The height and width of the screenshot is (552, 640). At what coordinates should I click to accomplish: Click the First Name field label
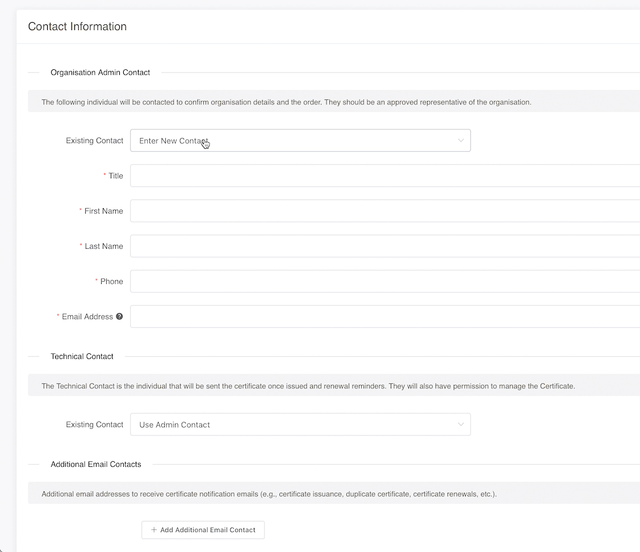104,211
